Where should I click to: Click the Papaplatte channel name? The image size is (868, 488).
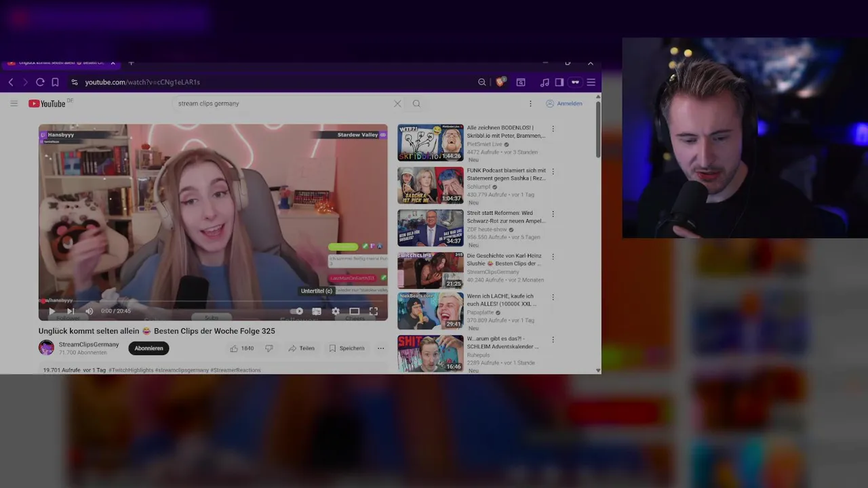click(480, 313)
